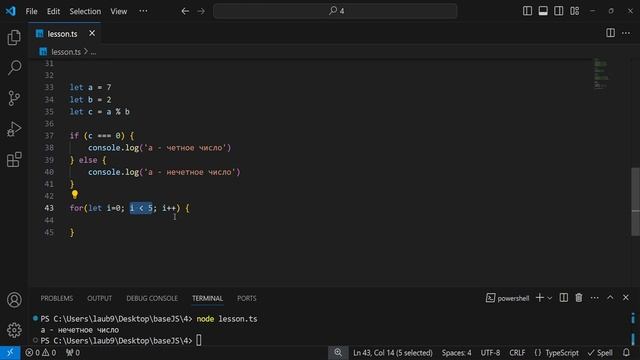Open the Source Control view

tap(14, 98)
